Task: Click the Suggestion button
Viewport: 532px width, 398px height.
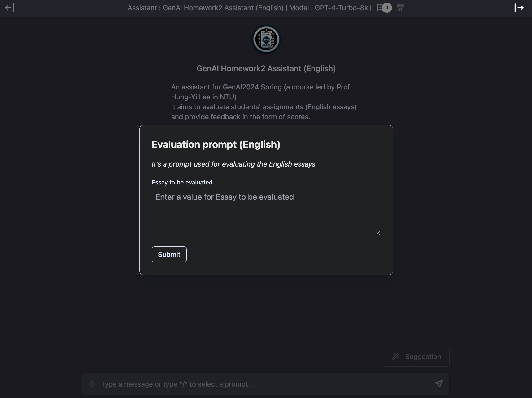Action: pos(416,357)
